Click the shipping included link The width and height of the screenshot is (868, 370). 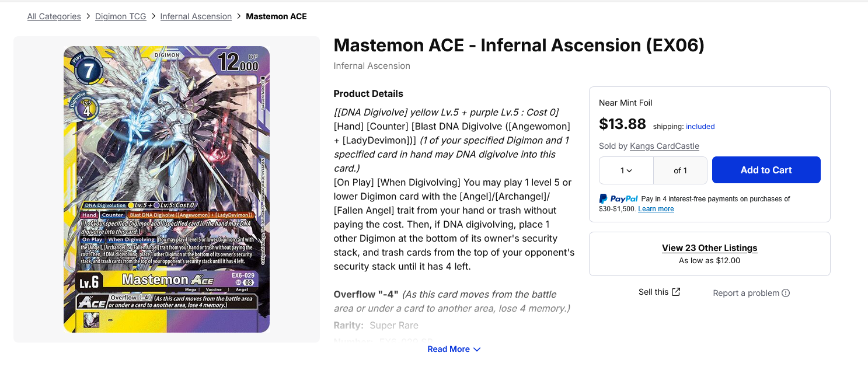pyautogui.click(x=700, y=127)
